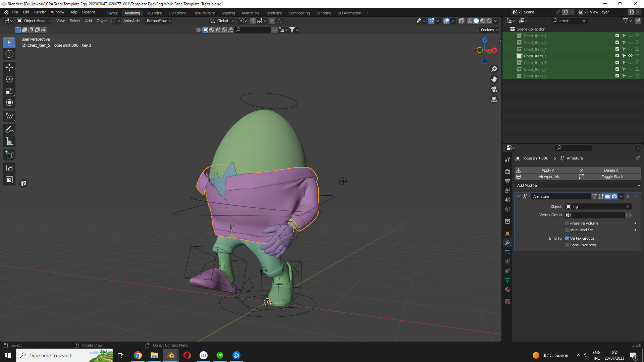The image size is (644, 362).
Task: Hide Chest_Item_5 with eye icon
Action: [630, 56]
